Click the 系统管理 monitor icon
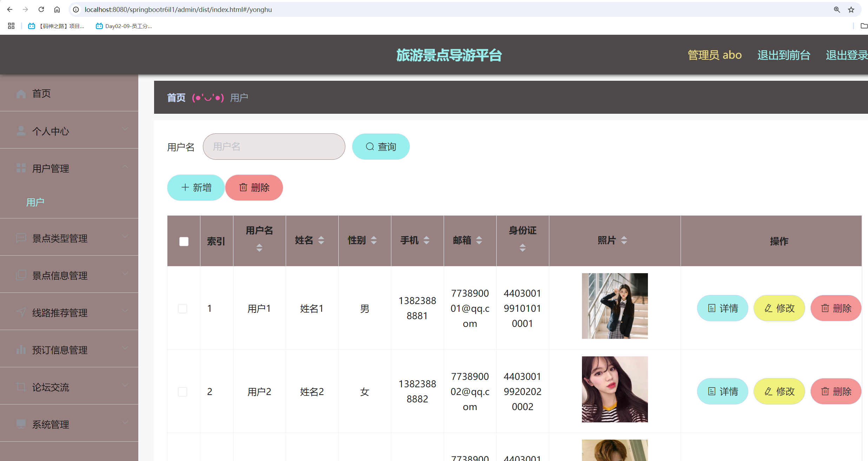 click(21, 424)
